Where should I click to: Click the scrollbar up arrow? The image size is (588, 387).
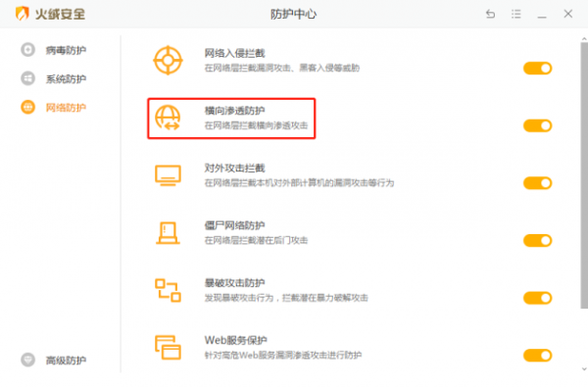[584, 38]
